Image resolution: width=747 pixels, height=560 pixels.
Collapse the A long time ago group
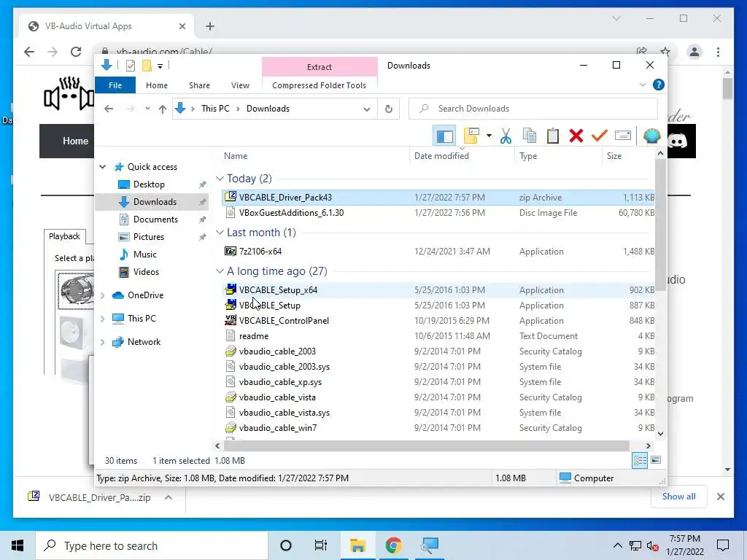220,271
